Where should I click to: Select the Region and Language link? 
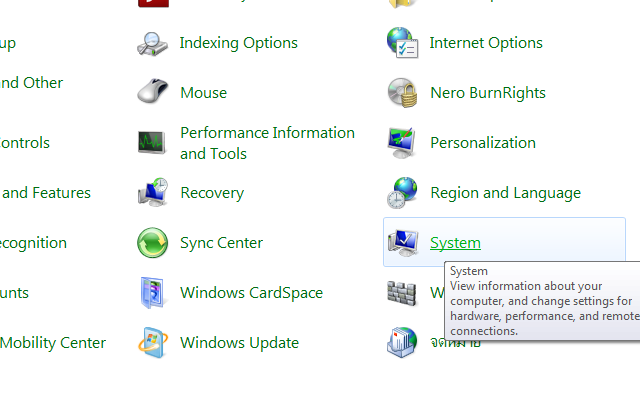505,193
